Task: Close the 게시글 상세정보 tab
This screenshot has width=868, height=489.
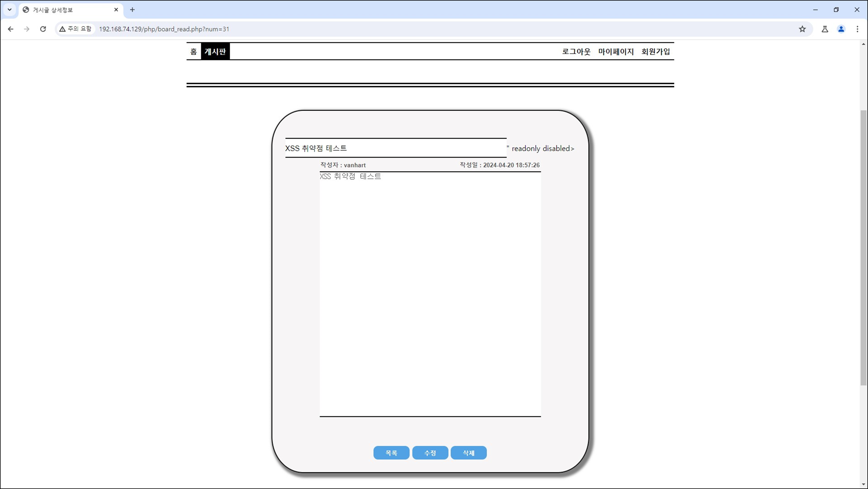Action: [x=116, y=10]
